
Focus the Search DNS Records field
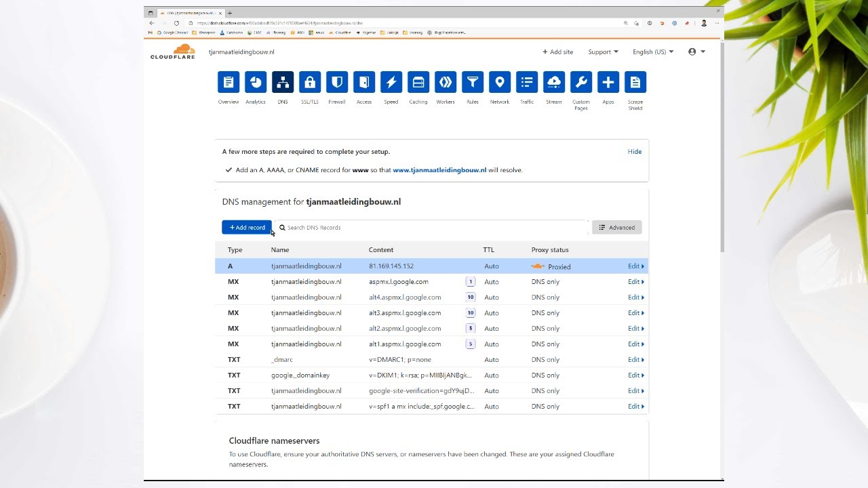[x=431, y=228]
